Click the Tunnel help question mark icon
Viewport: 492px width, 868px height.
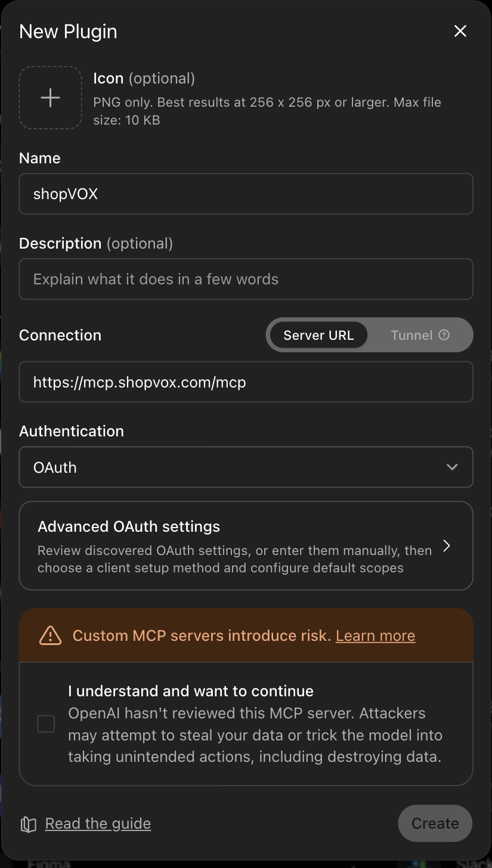coord(444,335)
